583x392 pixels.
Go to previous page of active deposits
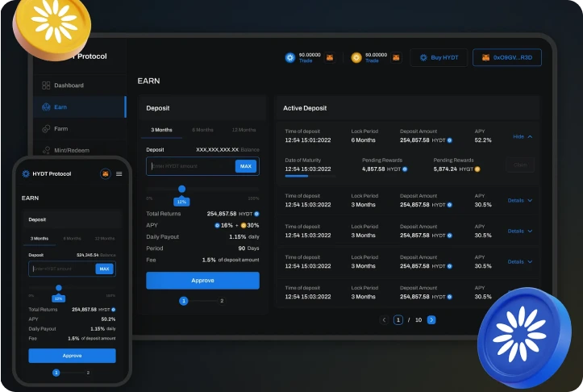coord(384,320)
